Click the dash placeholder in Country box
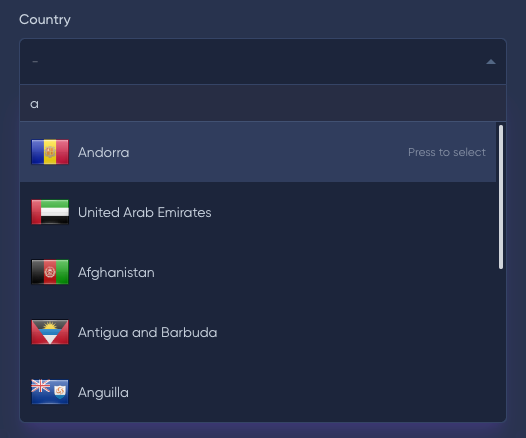The height and width of the screenshot is (438, 526). pyautogui.click(x=35, y=62)
